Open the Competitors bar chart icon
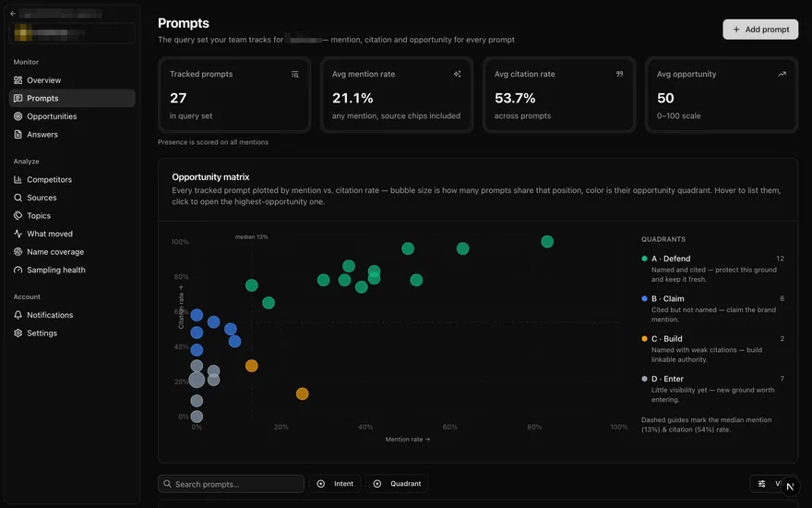 (x=18, y=180)
